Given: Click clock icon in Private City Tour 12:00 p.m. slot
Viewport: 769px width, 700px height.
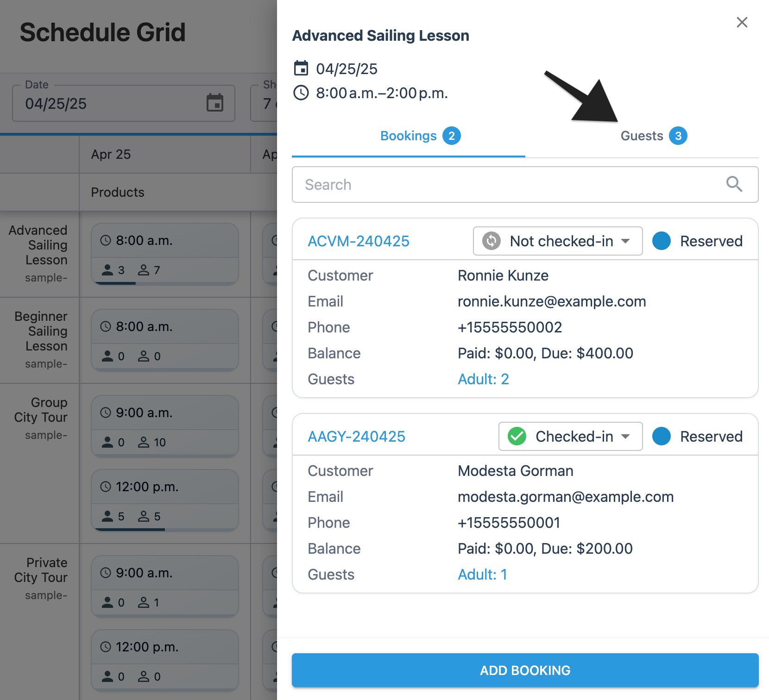Looking at the screenshot, I should tap(106, 647).
